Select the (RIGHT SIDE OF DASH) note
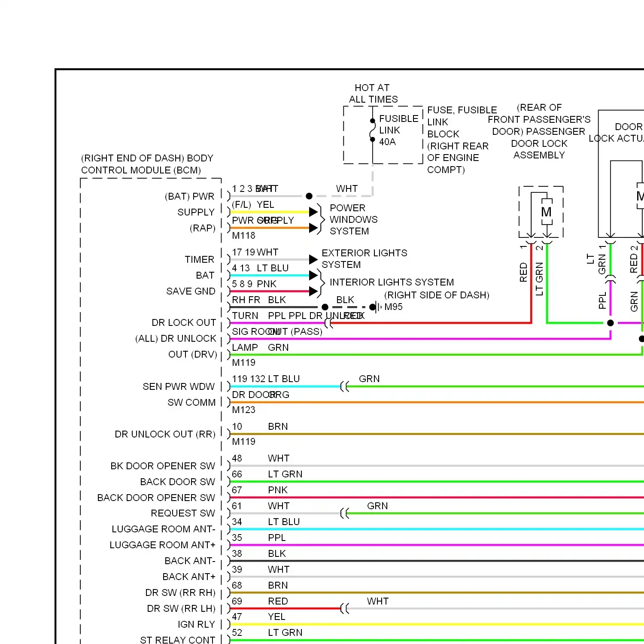This screenshot has height=644, width=644. tap(437, 295)
